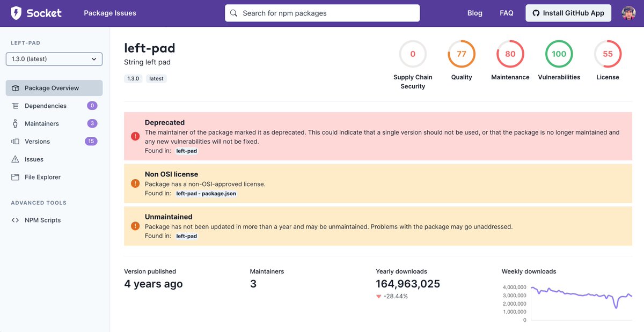
Task: Click the orange Non OSI license alert icon
Action: 135,183
